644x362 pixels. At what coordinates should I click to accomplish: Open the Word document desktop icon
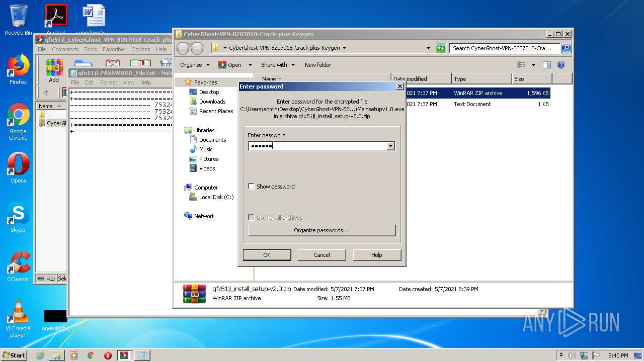94,19
